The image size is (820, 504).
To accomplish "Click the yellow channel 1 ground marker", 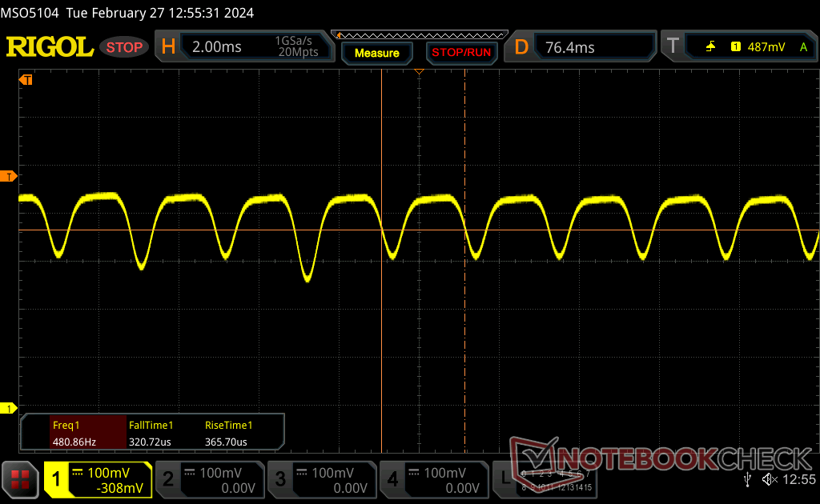I will click(9, 409).
